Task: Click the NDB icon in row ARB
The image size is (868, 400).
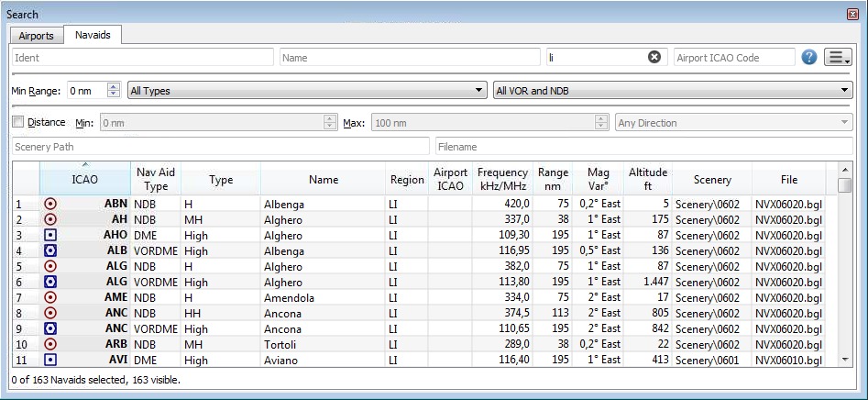Action: click(x=50, y=344)
